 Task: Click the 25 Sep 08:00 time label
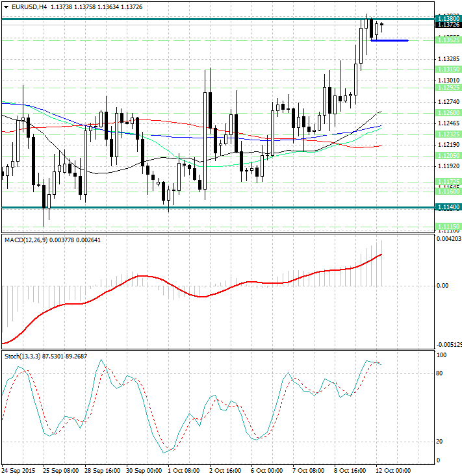point(60,471)
